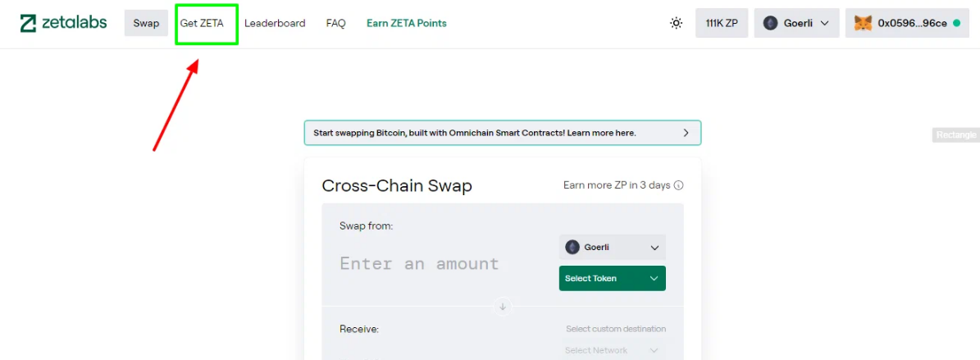
Task: Click the swap direction arrow icon
Action: coord(503,307)
